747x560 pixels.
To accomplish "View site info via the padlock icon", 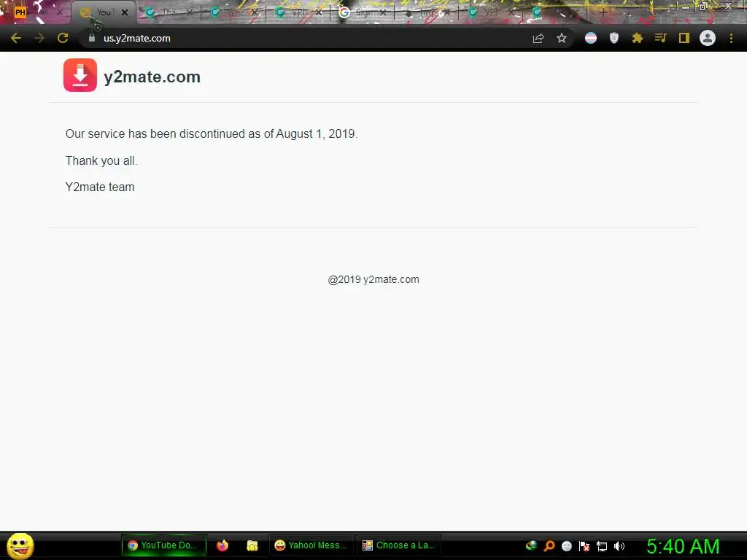I will click(x=92, y=38).
